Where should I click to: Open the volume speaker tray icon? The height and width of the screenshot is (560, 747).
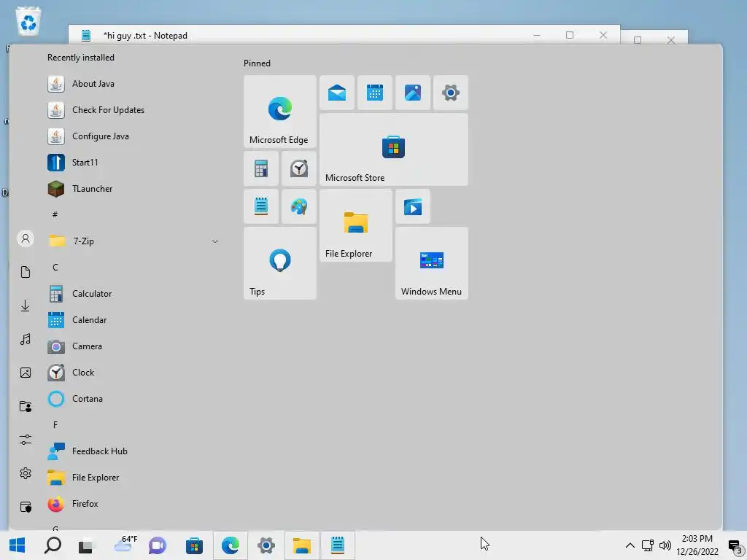pos(665,545)
